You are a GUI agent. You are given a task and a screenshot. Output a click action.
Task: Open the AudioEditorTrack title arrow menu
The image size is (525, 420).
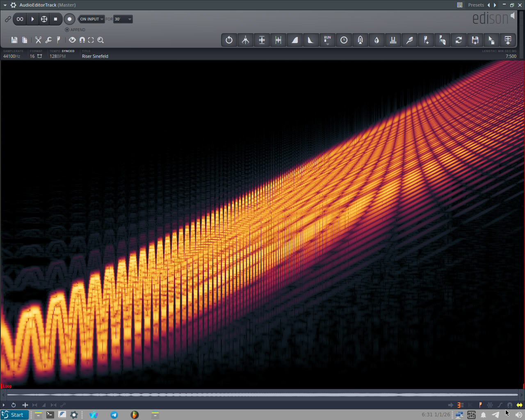pyautogui.click(x=5, y=5)
